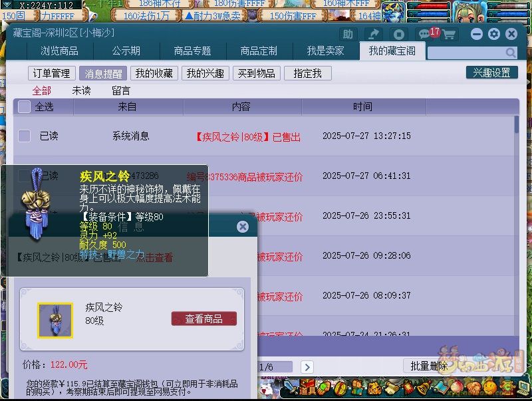The width and height of the screenshot is (532, 401).
Task: Open the handshake friends icon in bottom bar
Action: click(x=473, y=389)
